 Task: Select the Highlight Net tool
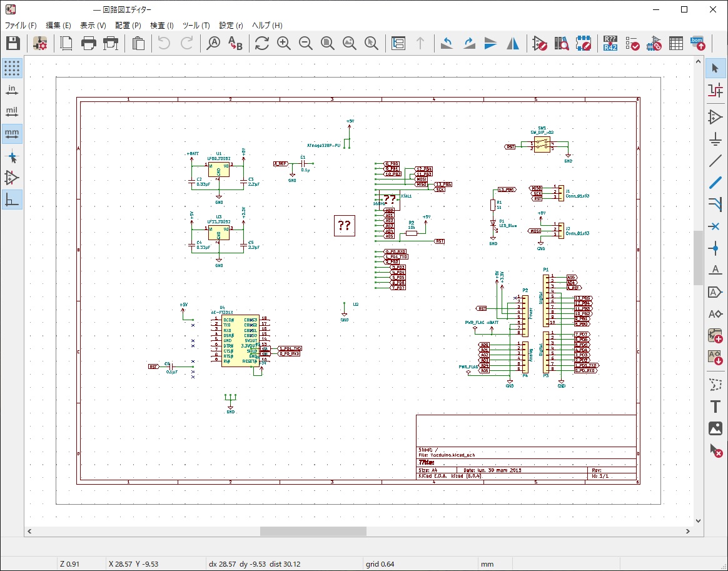[715, 90]
